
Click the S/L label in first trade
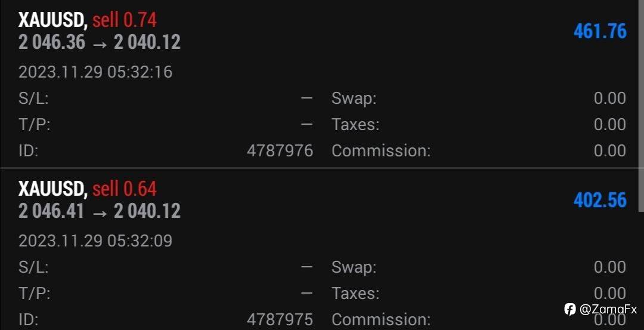pyautogui.click(x=33, y=98)
